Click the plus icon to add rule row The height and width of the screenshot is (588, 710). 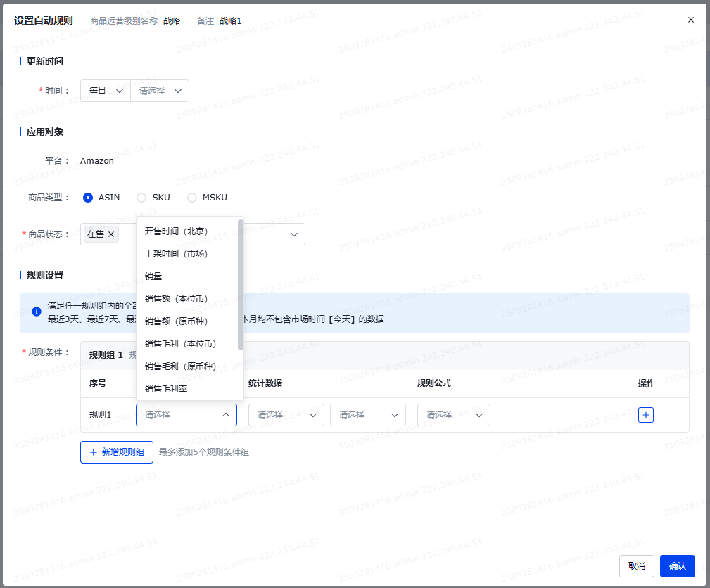[646, 415]
